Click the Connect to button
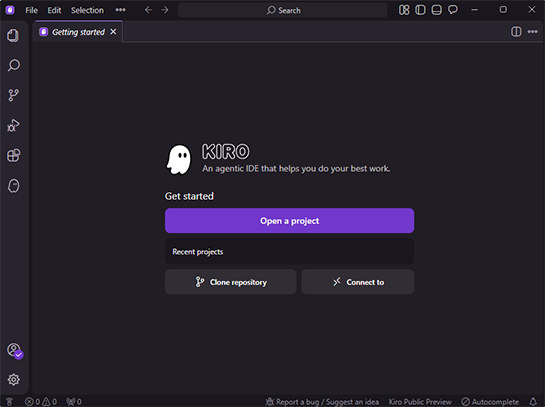 (x=358, y=282)
